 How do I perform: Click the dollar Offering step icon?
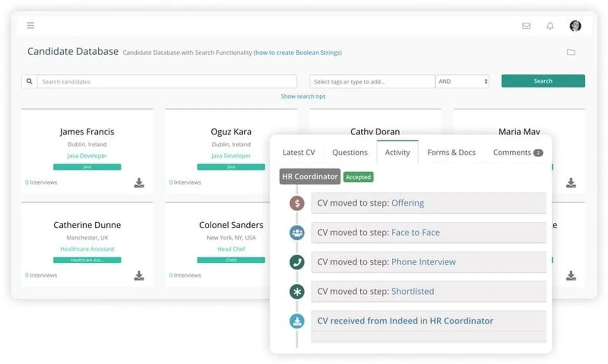297,204
